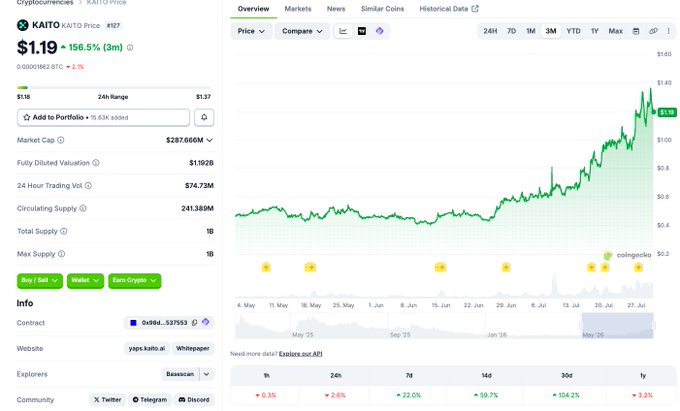Image resolution: width=680 pixels, height=411 pixels.
Task: Expand the Market Cap value chevron
Action: pyautogui.click(x=209, y=140)
